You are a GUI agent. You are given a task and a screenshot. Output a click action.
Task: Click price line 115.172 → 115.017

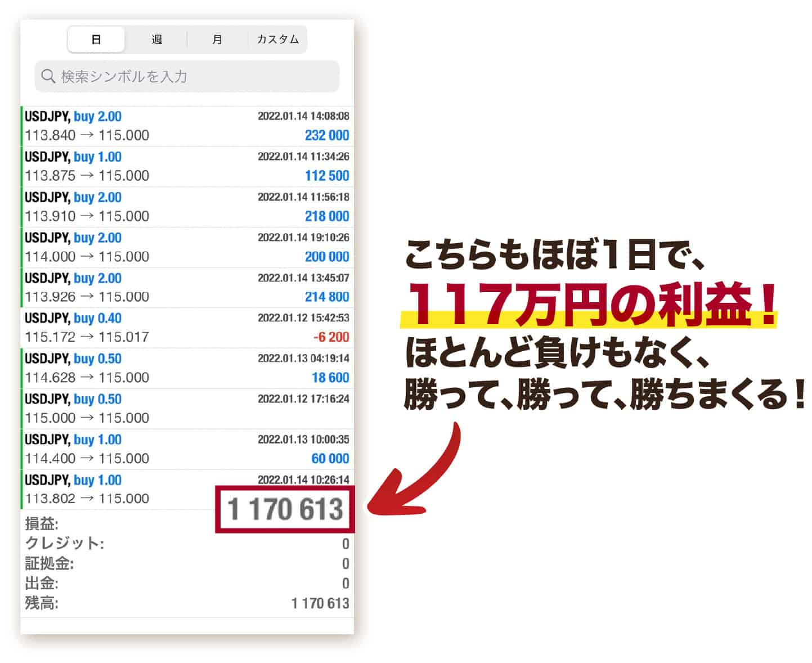tap(87, 337)
